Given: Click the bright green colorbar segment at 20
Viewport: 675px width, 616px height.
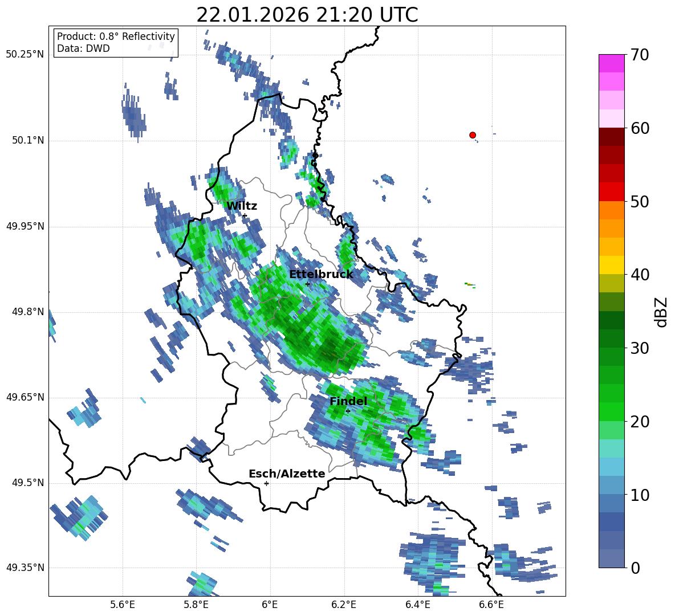Looking at the screenshot, I should tap(611, 411).
